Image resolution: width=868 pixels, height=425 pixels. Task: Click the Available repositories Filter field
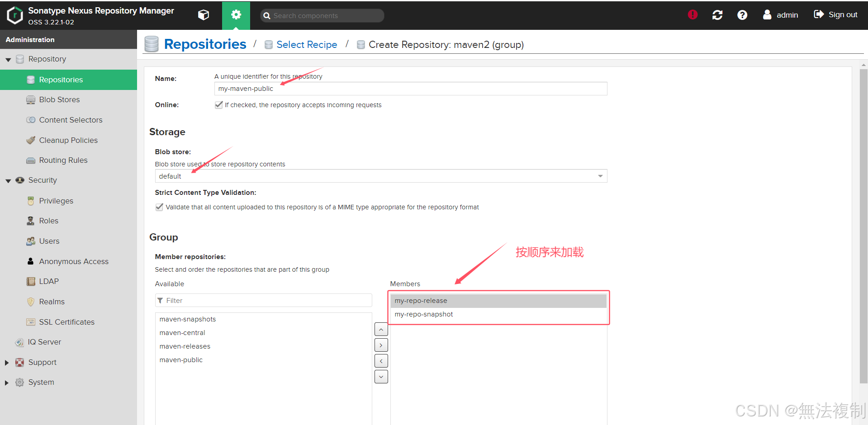point(264,300)
